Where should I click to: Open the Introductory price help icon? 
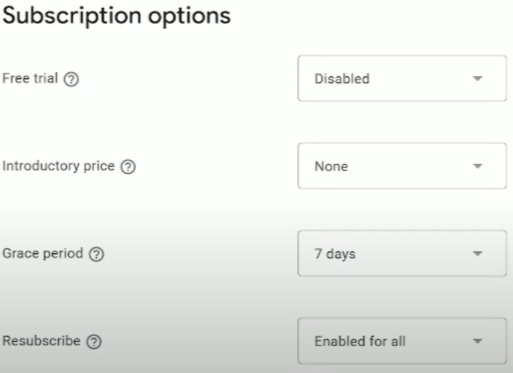[x=128, y=167]
